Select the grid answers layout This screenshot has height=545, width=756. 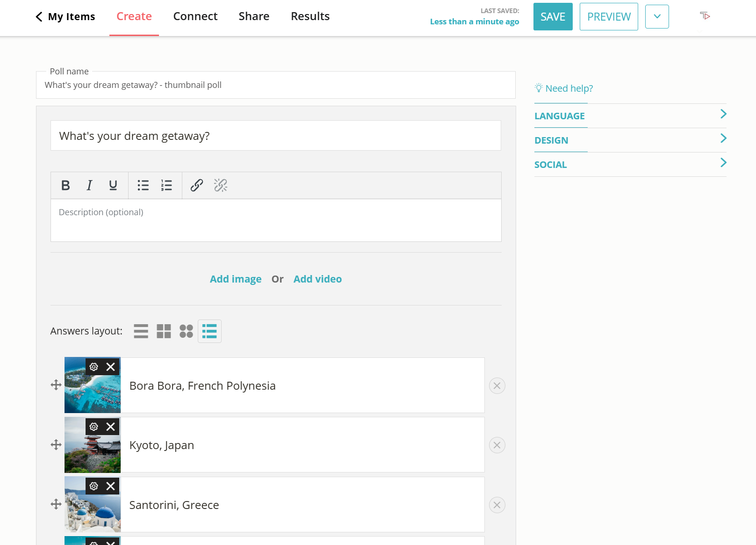(x=164, y=331)
